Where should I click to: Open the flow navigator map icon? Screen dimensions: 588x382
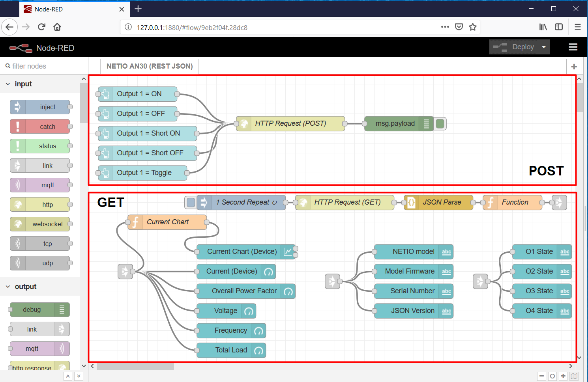(574, 376)
